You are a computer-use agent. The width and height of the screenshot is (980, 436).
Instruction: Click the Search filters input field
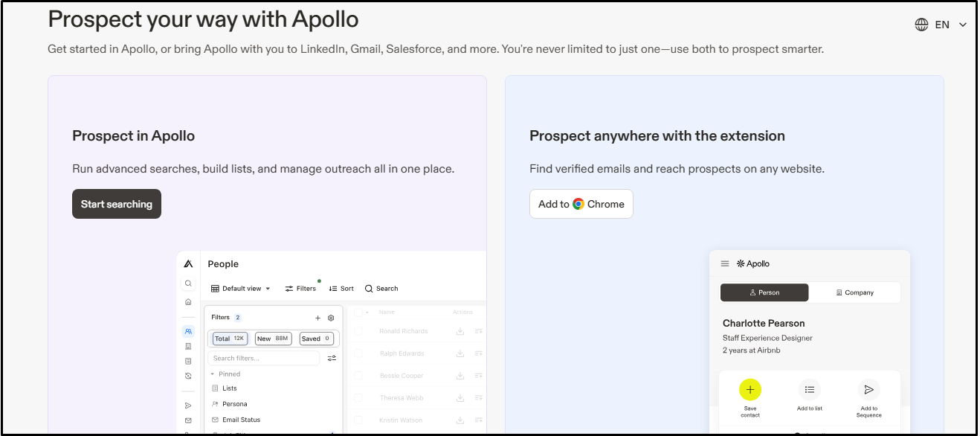click(x=264, y=358)
